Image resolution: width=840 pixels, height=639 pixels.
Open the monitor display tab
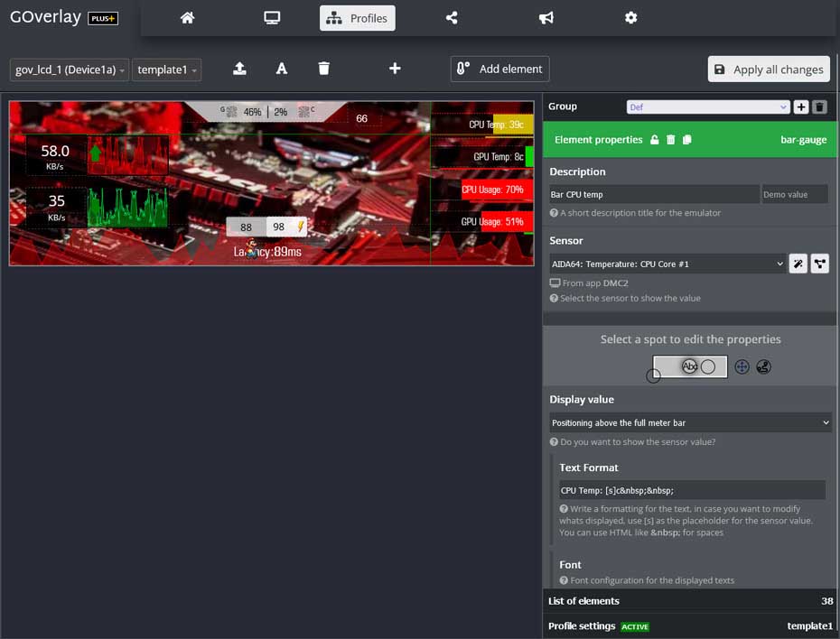272,18
